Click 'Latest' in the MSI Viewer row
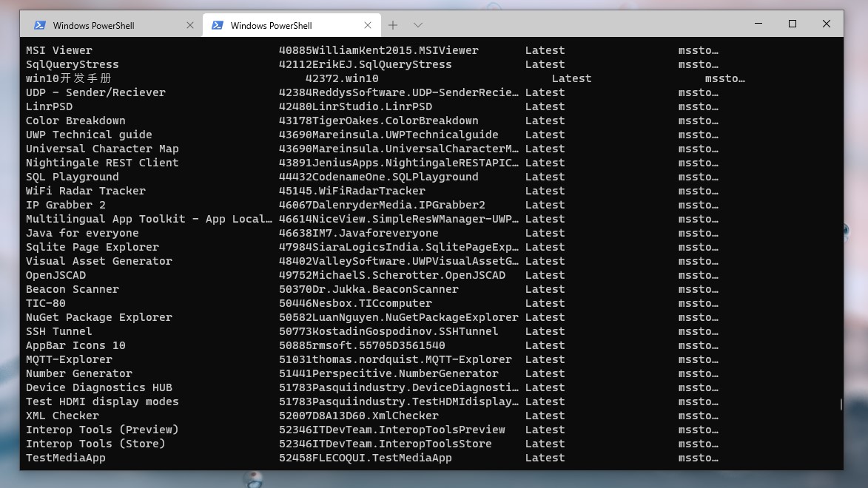This screenshot has width=868, height=488. click(x=545, y=50)
